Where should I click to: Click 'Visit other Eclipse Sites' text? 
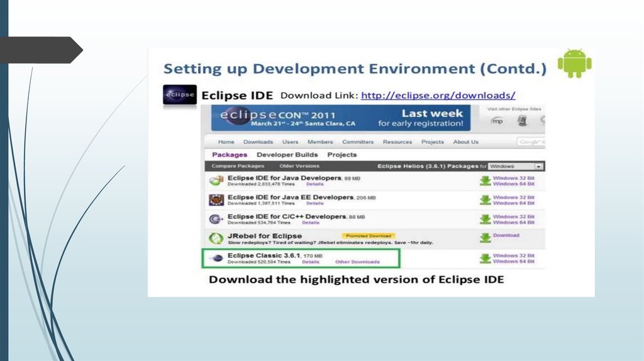pos(514,109)
